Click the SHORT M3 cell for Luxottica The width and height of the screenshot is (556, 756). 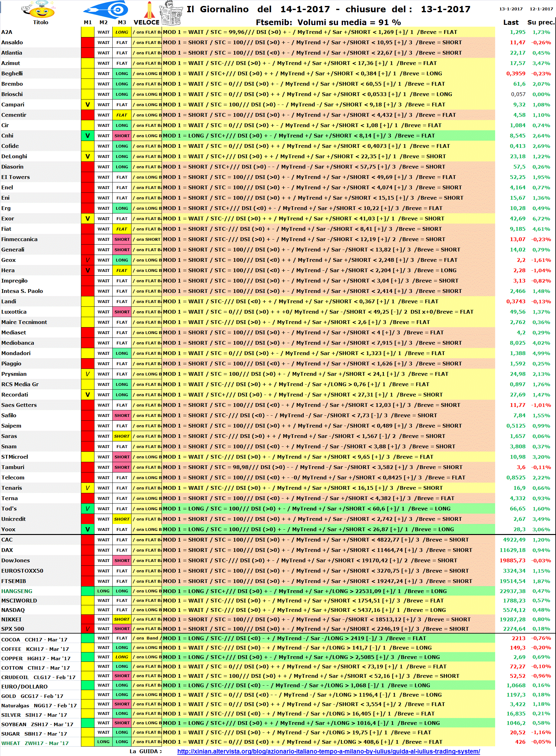pyautogui.click(x=122, y=312)
